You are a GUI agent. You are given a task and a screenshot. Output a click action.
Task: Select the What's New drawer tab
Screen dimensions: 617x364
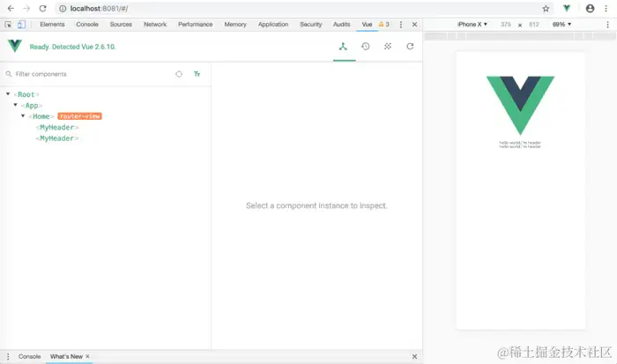[x=66, y=357]
